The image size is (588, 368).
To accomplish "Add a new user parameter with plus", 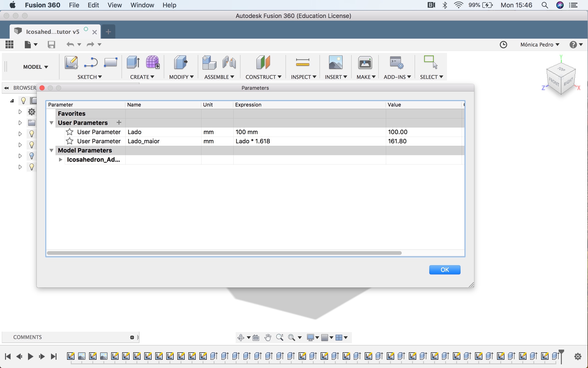I will tap(119, 122).
